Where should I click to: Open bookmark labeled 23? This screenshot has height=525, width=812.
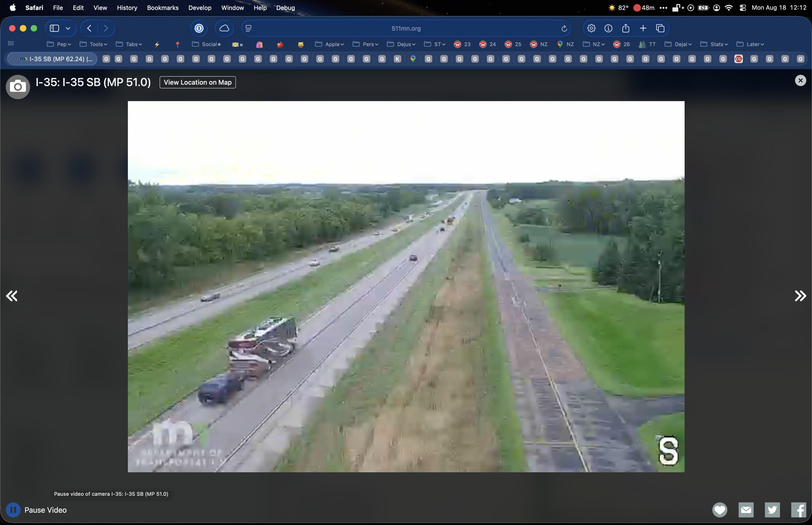(462, 44)
